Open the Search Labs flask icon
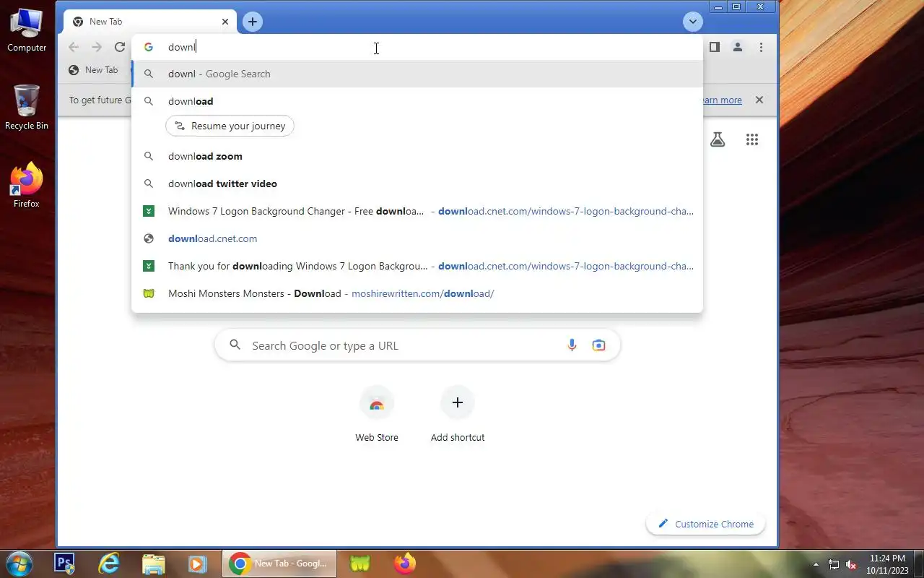This screenshot has height=578, width=924. point(718,139)
